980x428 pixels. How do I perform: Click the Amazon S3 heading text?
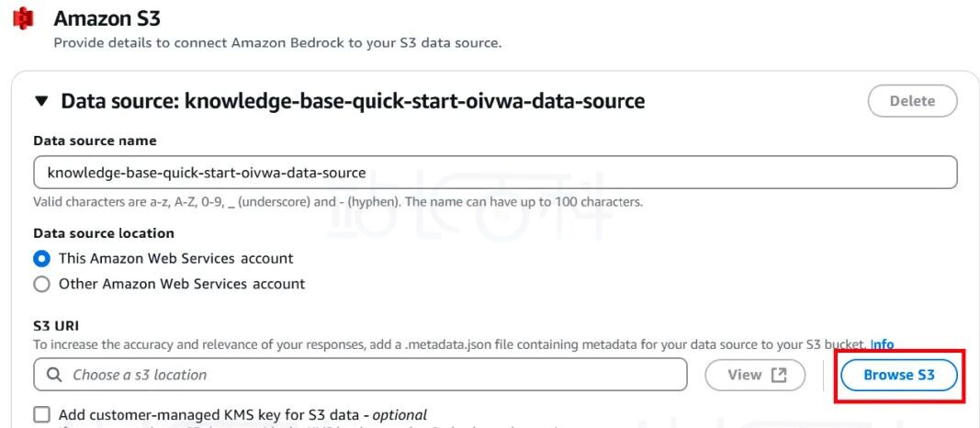(107, 18)
